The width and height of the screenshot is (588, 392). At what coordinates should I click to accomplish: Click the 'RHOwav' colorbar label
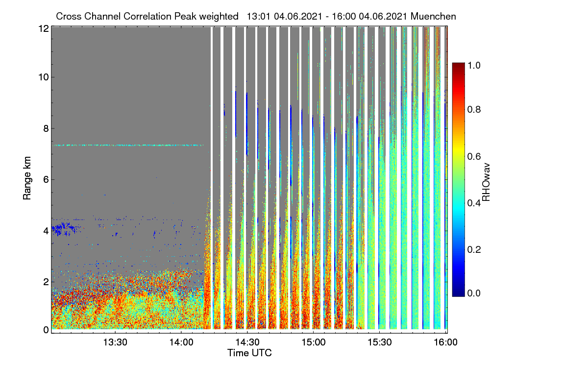tap(486, 182)
